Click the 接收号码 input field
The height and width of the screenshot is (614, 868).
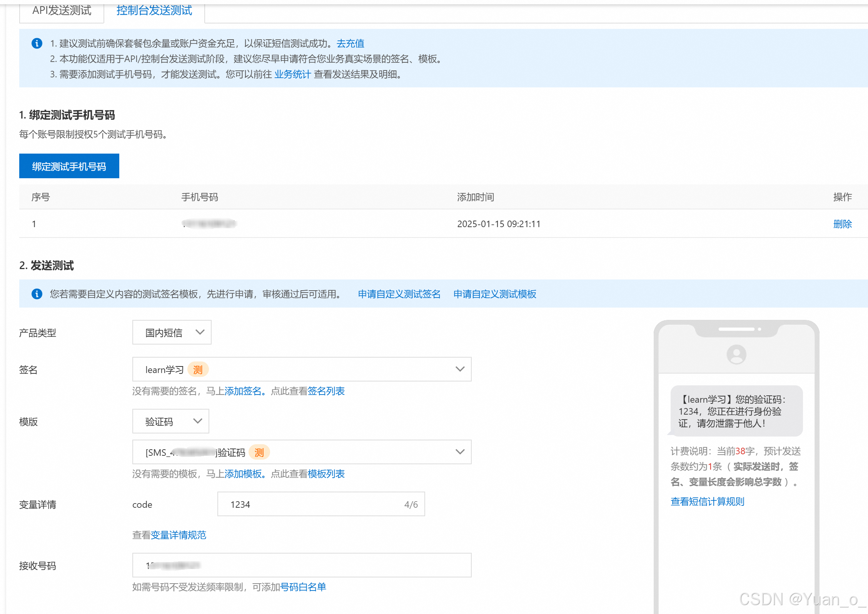click(302, 565)
